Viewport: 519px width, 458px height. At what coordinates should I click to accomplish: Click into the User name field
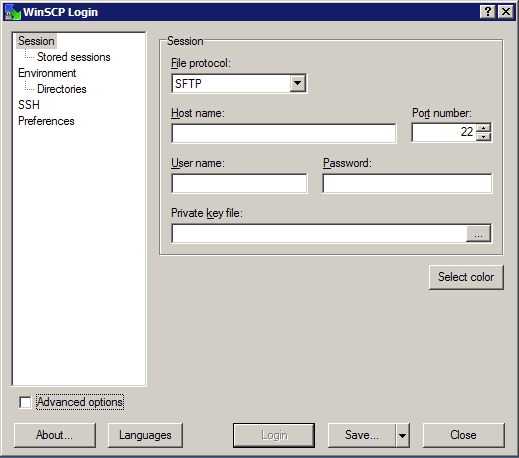(x=239, y=183)
